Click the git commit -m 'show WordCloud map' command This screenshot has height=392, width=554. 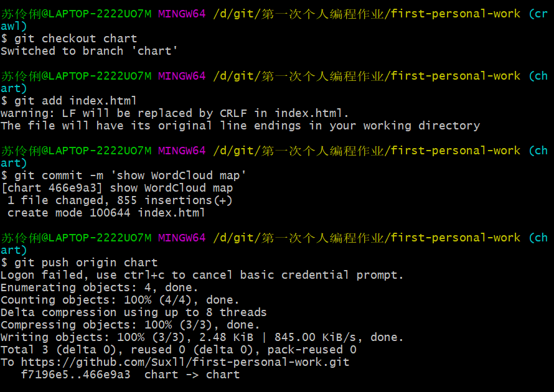(130, 175)
